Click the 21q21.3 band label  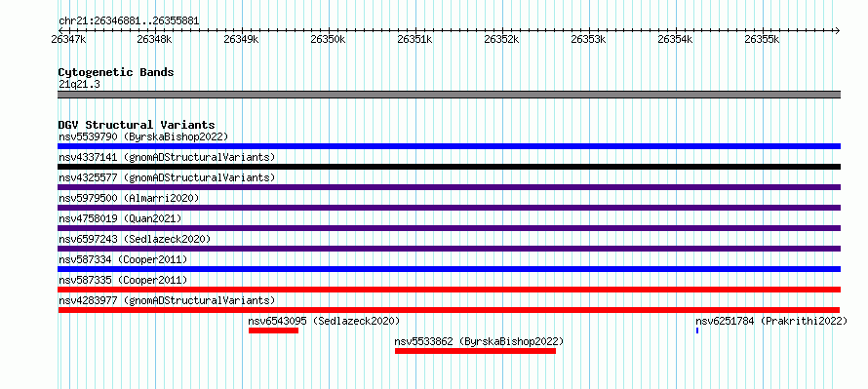point(79,85)
